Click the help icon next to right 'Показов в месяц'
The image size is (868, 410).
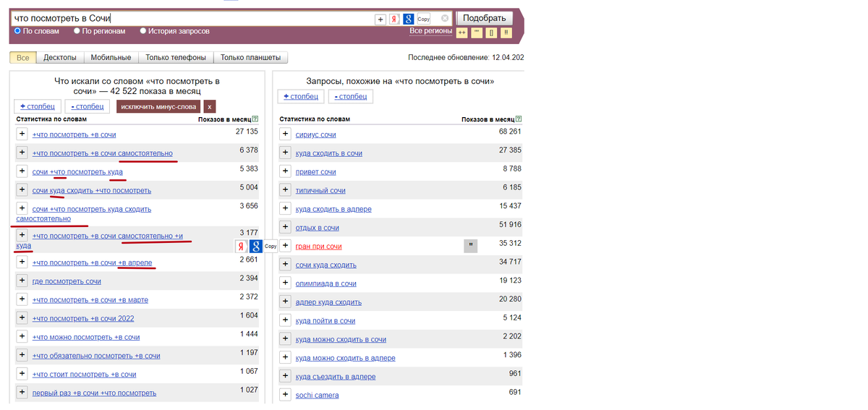[519, 119]
